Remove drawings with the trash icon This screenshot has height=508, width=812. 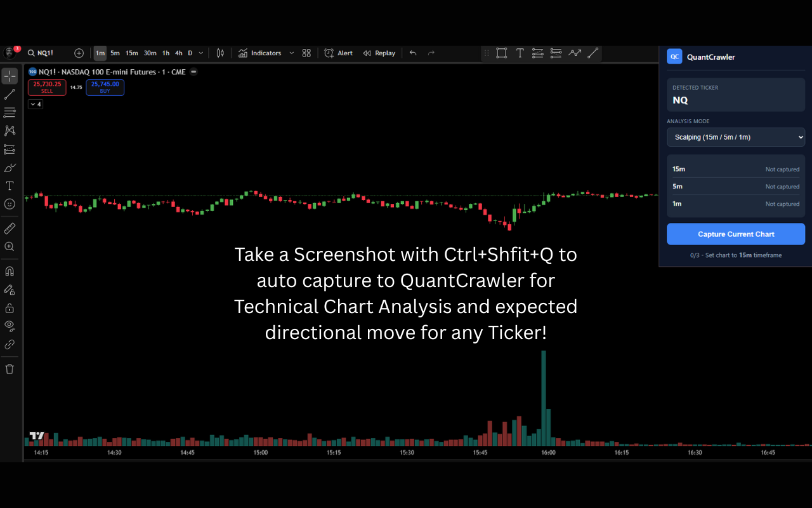click(10, 368)
